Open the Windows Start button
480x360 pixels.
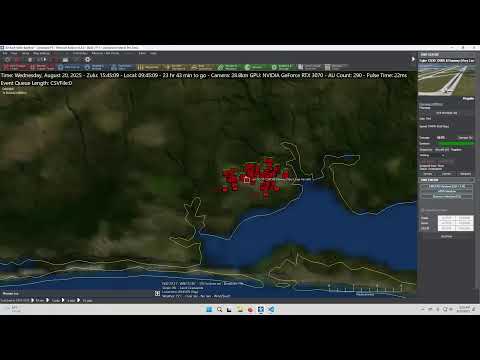point(209,309)
